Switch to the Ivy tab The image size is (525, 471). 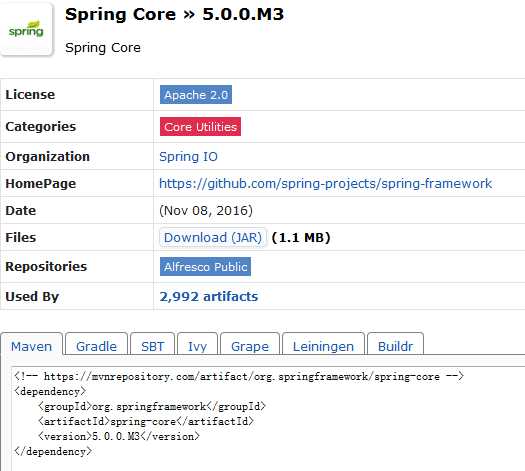click(x=198, y=344)
